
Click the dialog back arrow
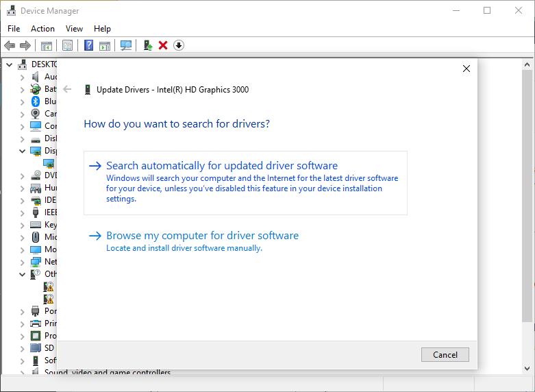pyautogui.click(x=68, y=90)
